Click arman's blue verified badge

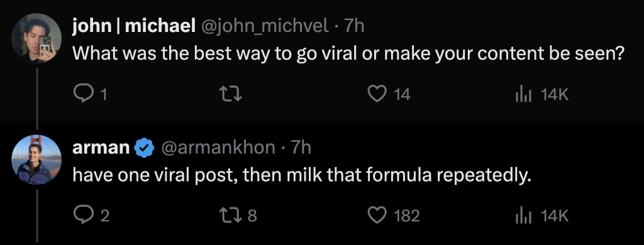pyautogui.click(x=144, y=148)
